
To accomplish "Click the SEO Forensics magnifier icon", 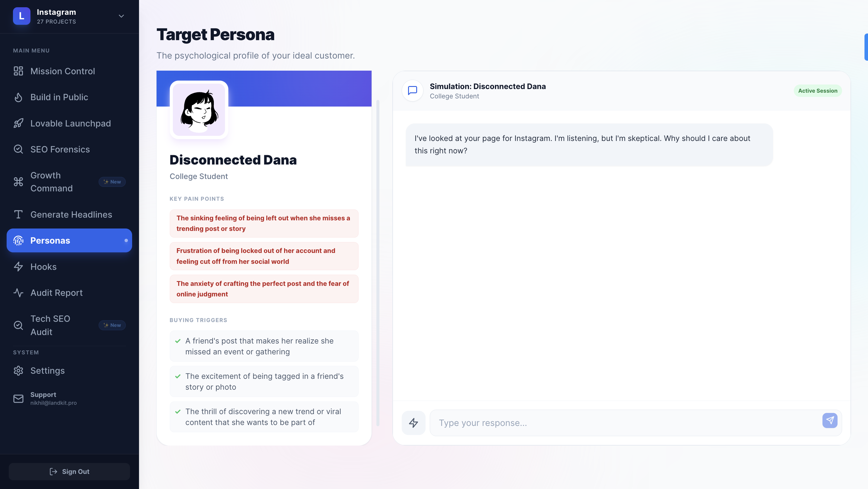I will click(x=18, y=149).
